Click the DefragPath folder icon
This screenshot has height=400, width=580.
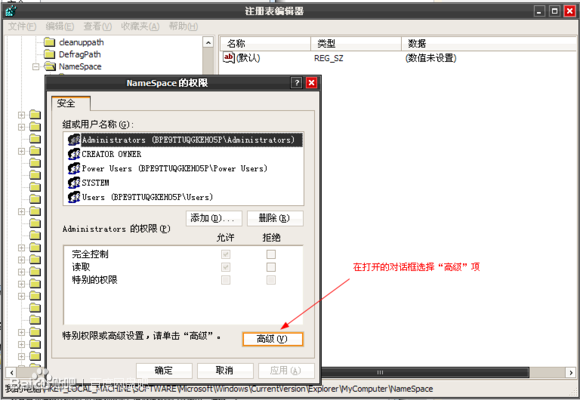(x=49, y=54)
